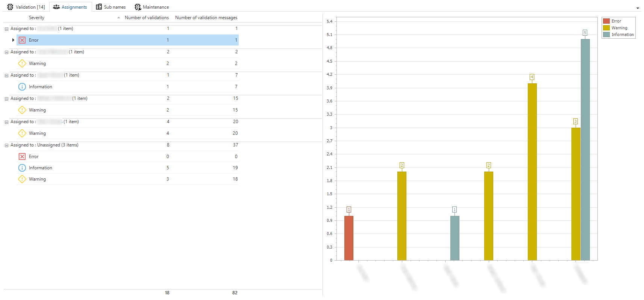Open the tab overflow dropdown arrow
Image resolution: width=644 pixels, height=300 pixels.
click(x=638, y=8)
